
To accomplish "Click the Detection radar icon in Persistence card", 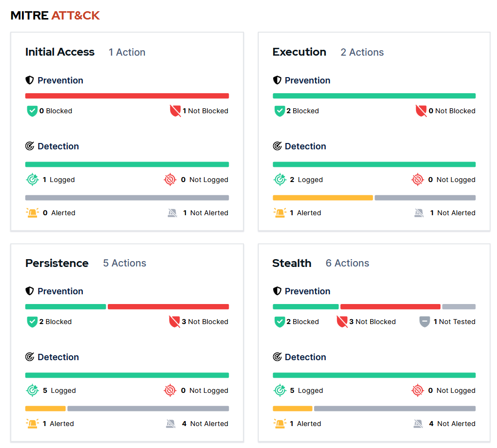I will pos(30,357).
